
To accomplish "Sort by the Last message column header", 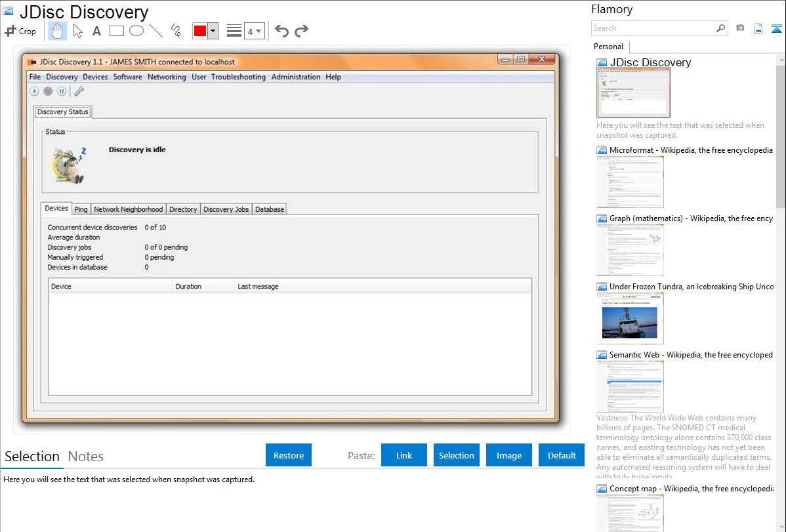I will [x=383, y=286].
